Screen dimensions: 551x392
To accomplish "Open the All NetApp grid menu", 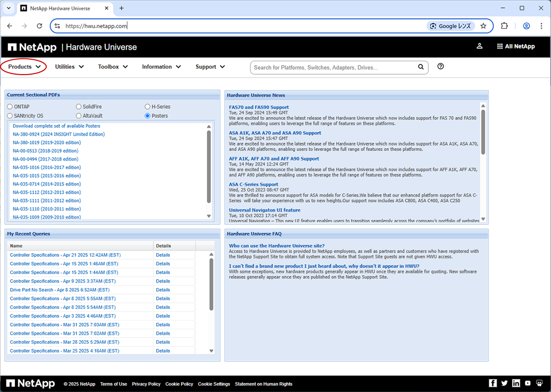I will [x=516, y=46].
